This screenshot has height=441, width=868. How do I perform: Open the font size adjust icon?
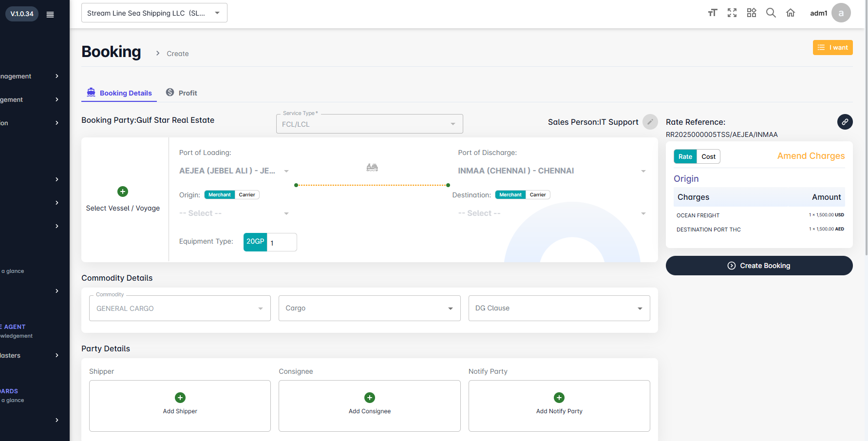pyautogui.click(x=713, y=13)
